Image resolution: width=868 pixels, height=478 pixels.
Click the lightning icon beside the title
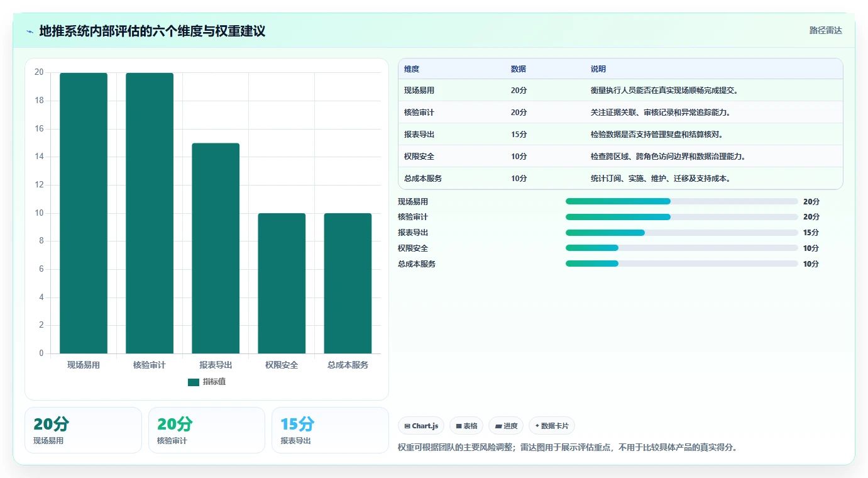(30, 31)
